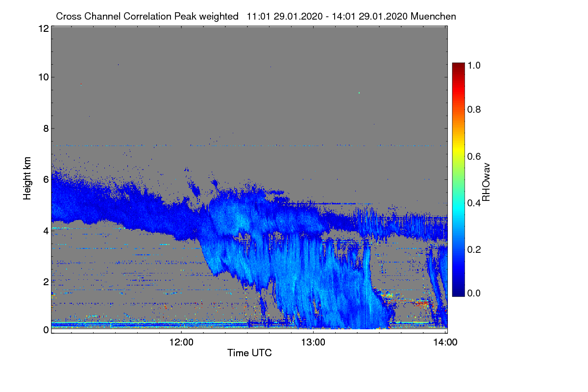Image resolution: width=588 pixels, height=392 pixels.
Task: Click the '13:00' time tick label
Action: [313, 342]
